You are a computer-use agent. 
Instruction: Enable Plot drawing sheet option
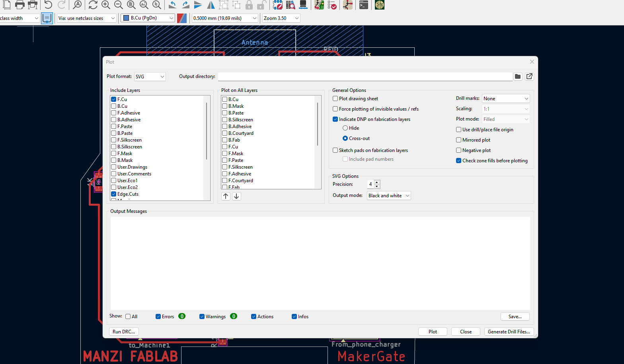click(335, 99)
